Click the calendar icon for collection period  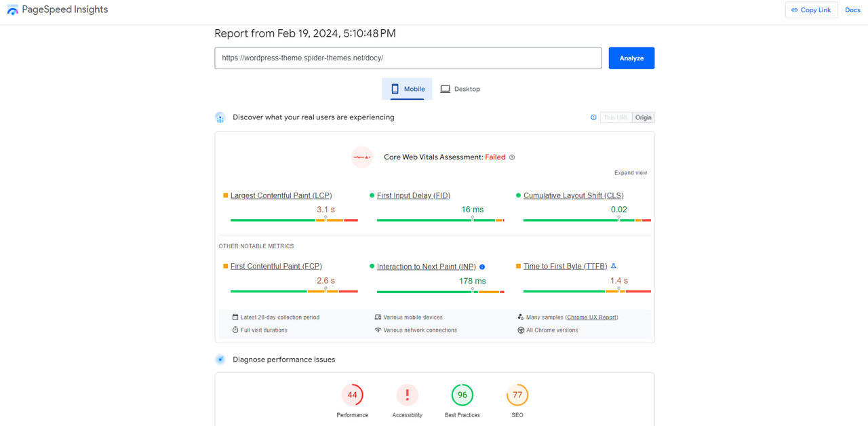[235, 317]
